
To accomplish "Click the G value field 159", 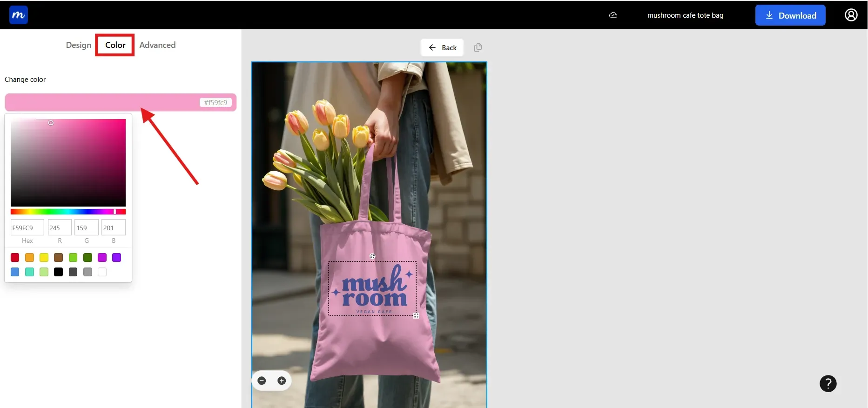I will 87,227.
